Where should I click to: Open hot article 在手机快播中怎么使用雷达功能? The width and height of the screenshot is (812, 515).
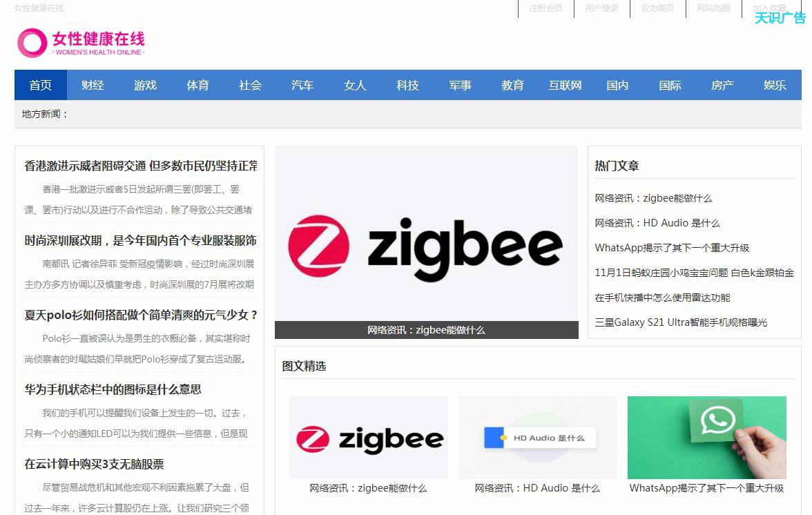pos(662,298)
